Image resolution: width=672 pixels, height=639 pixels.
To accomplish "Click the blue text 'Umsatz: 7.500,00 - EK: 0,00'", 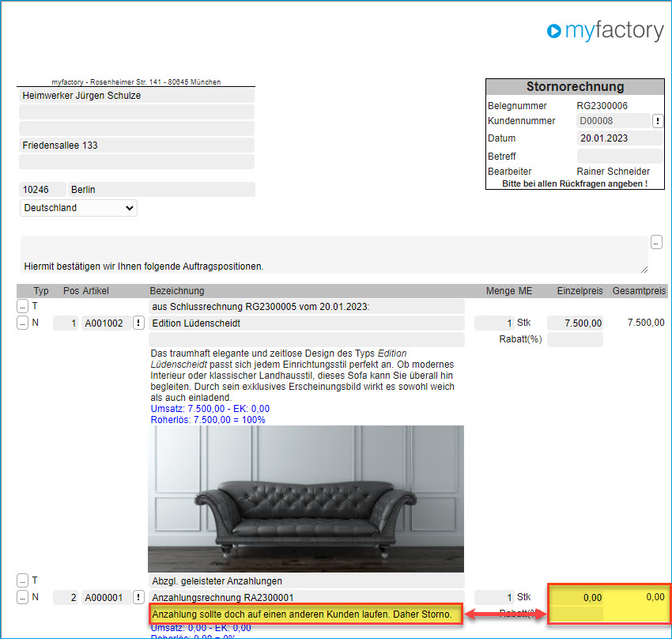I will pos(210,409).
